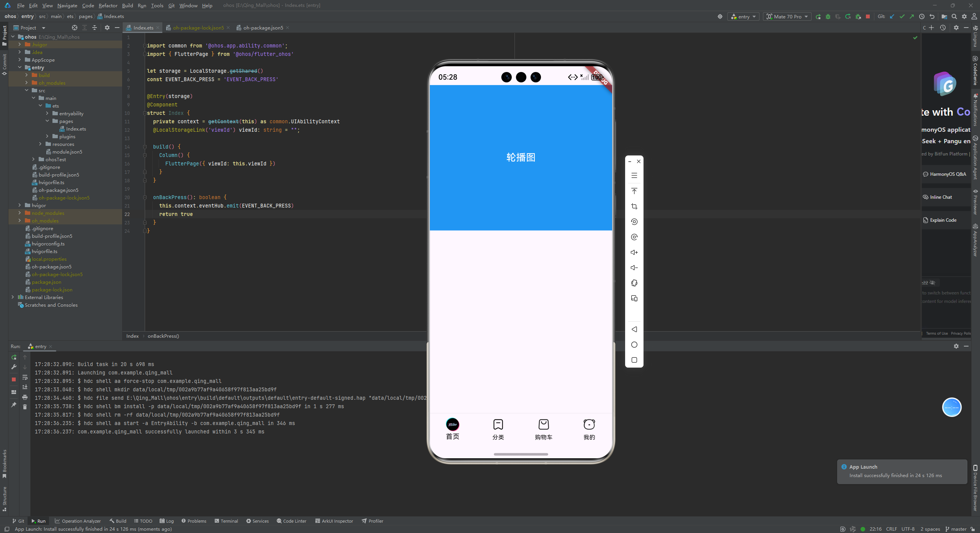Open the emulator screenshot crop tool
980x533 pixels.
[x=634, y=206]
